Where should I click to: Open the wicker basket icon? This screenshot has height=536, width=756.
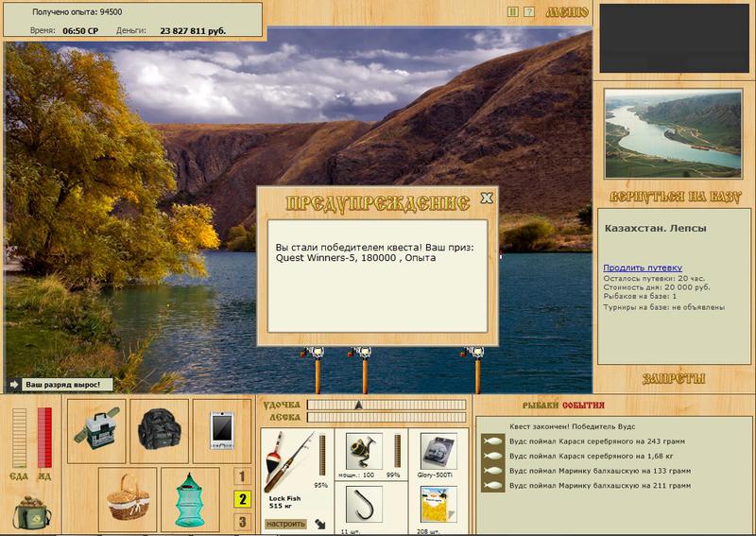pos(128,499)
